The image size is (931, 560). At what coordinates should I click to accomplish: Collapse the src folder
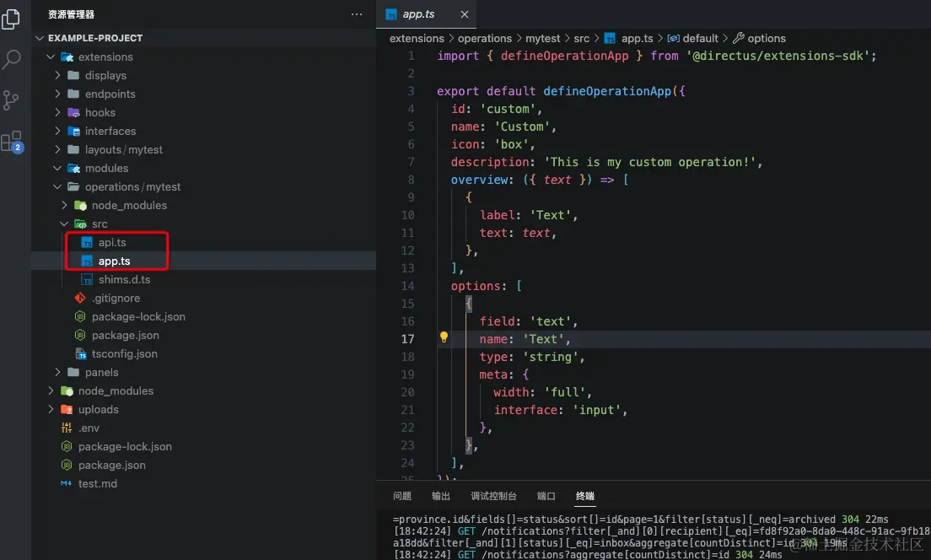64,223
